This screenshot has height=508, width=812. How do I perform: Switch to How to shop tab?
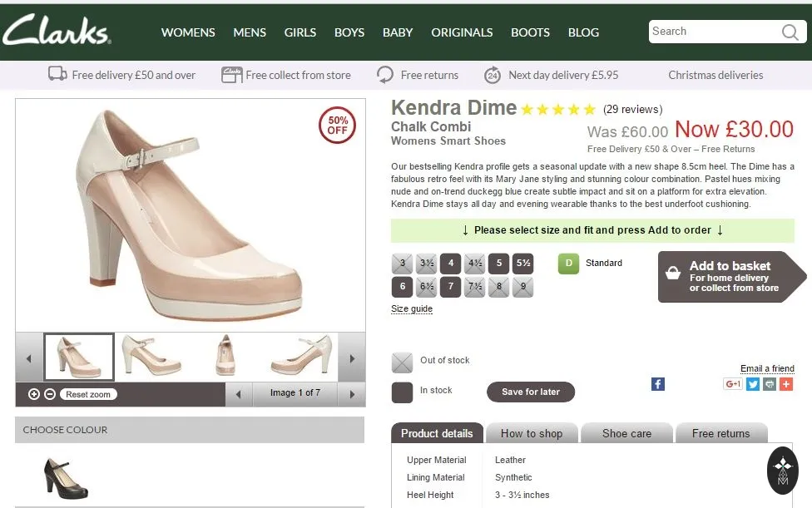(x=532, y=433)
